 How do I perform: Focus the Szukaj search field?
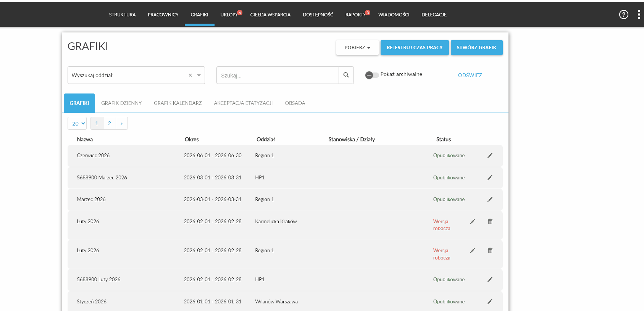(278, 75)
